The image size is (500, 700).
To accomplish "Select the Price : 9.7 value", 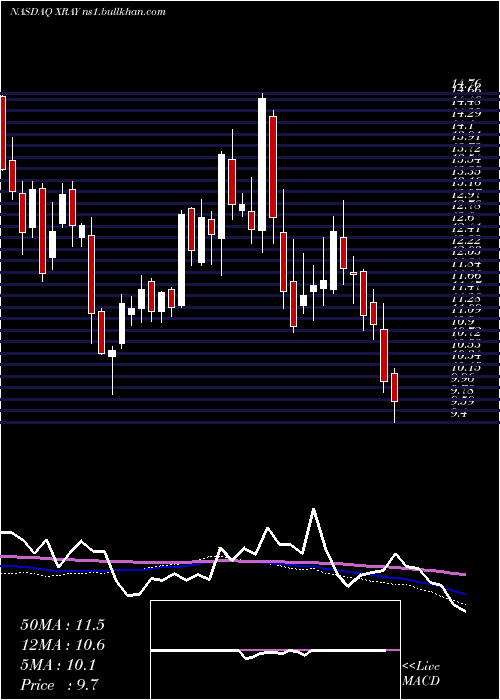I will pyautogui.click(x=59, y=685).
